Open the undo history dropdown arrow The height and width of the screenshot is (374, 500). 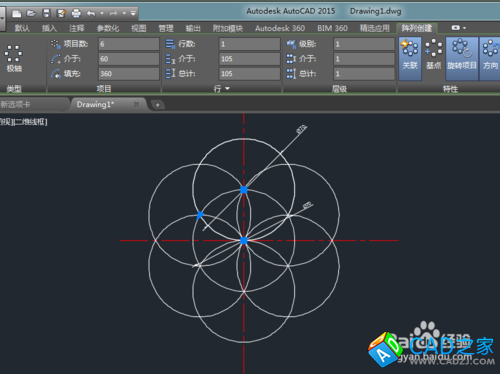[102, 14]
